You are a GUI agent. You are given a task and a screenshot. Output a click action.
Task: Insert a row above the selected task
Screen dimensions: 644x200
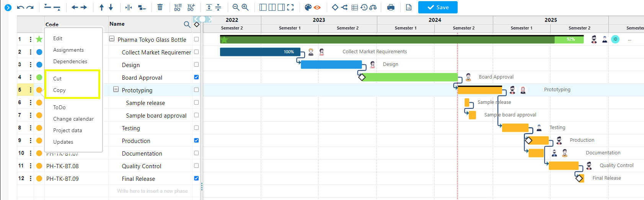click(47, 7)
